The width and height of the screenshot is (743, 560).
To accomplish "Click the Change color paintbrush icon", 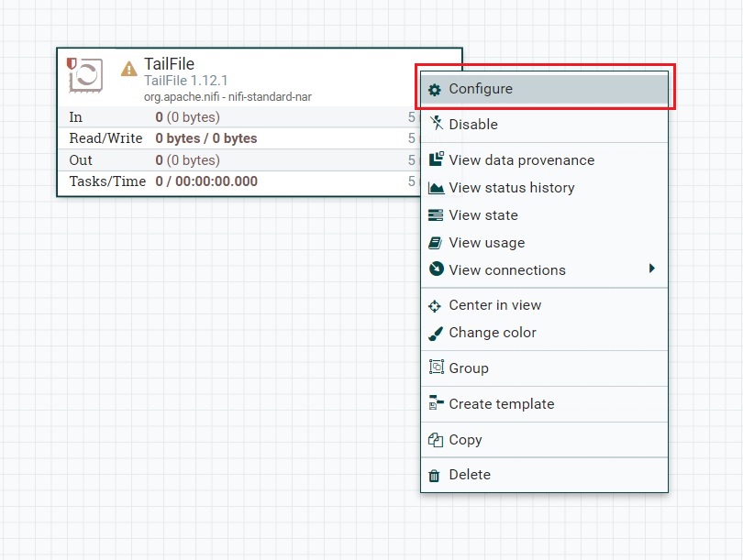I will (x=436, y=334).
